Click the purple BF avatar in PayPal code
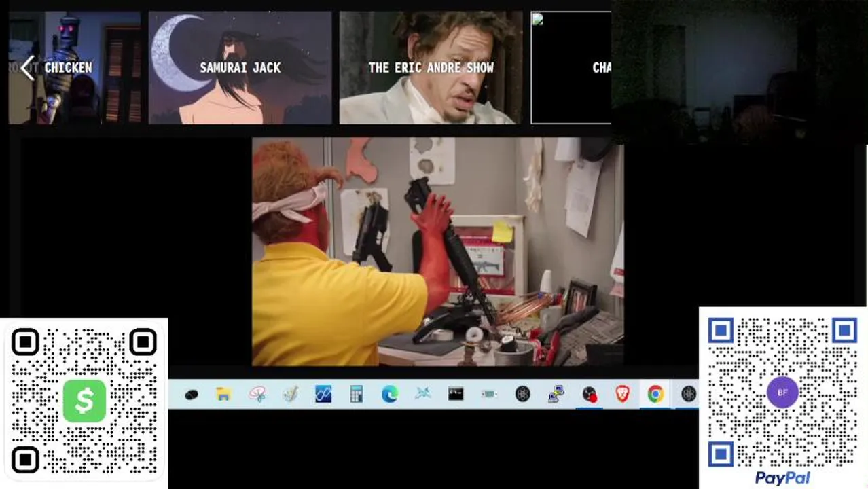The width and height of the screenshot is (868, 489). (x=782, y=393)
